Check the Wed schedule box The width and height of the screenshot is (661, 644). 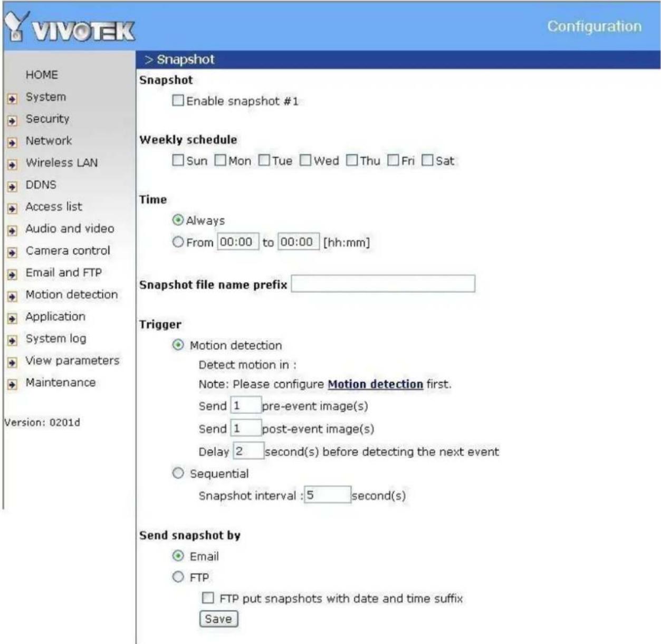pos(305,160)
